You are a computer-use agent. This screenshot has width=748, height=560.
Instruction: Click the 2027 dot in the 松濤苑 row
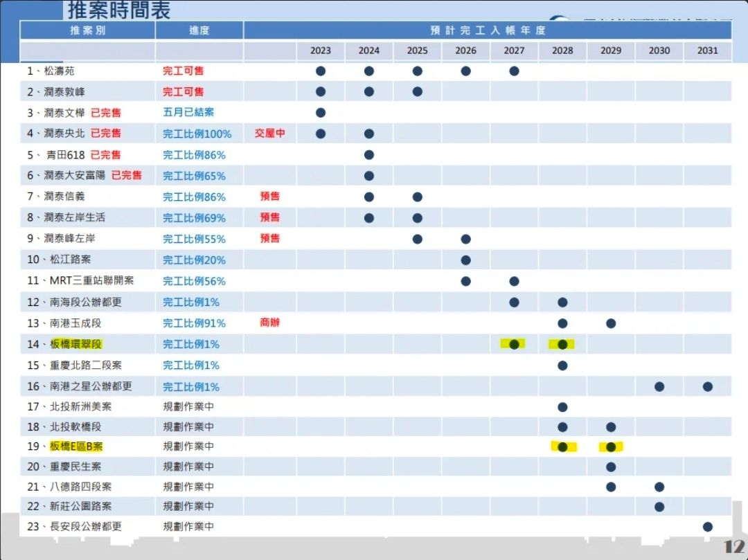514,71
